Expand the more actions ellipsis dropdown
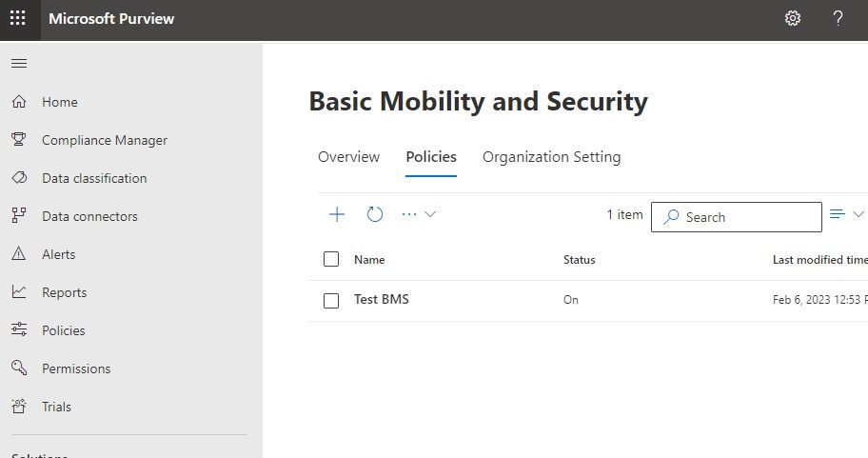This screenshot has width=868, height=458. [x=419, y=214]
